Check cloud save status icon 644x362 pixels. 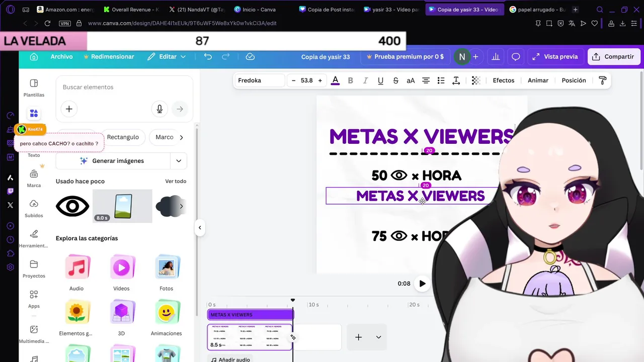(250, 57)
